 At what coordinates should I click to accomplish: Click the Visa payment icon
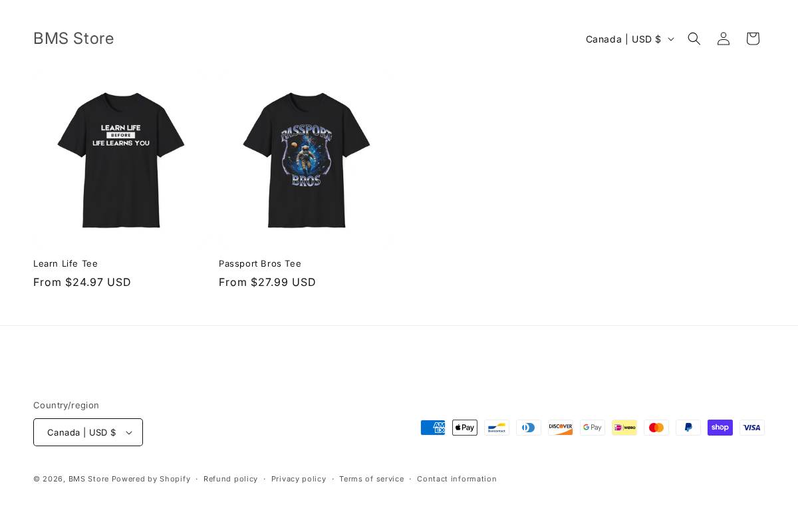click(x=752, y=428)
